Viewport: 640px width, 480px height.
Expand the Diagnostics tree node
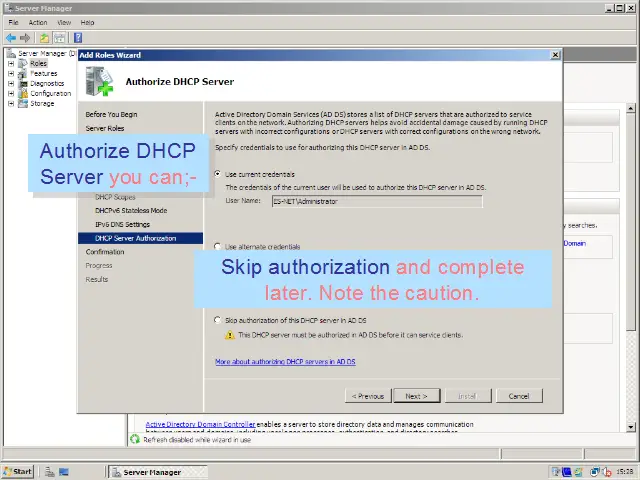(x=11, y=83)
